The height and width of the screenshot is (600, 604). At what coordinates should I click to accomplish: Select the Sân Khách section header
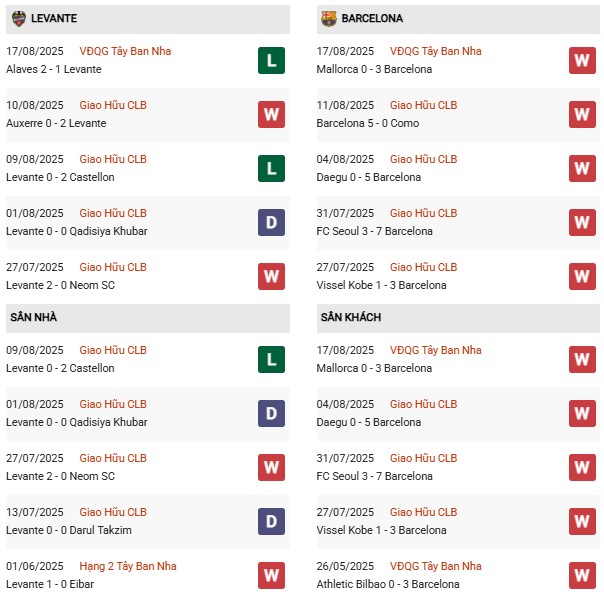tap(351, 317)
